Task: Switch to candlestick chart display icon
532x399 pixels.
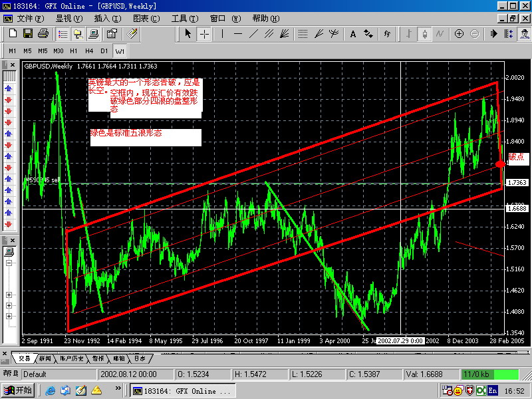Action: click(424, 34)
